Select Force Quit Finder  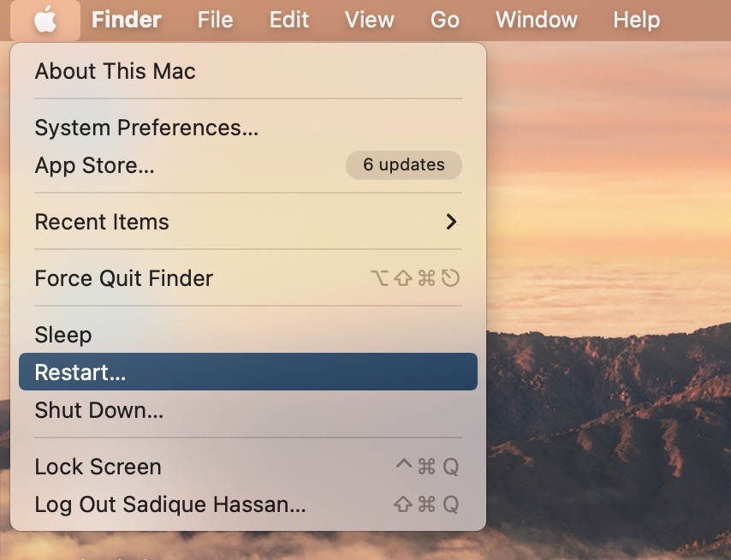[x=123, y=277]
